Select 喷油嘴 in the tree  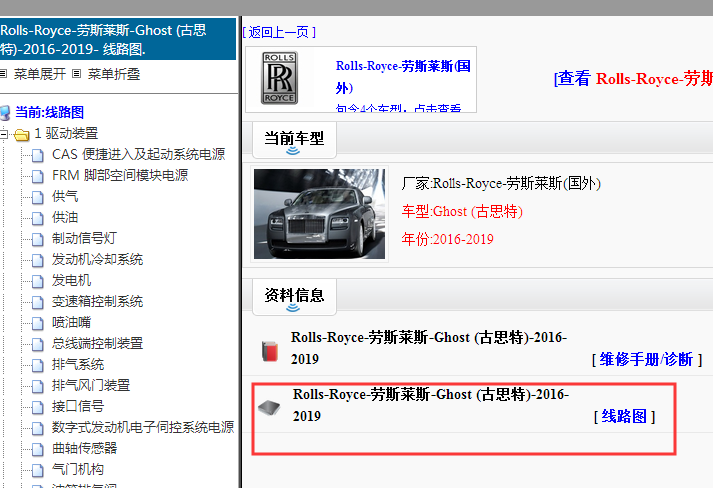click(71, 322)
